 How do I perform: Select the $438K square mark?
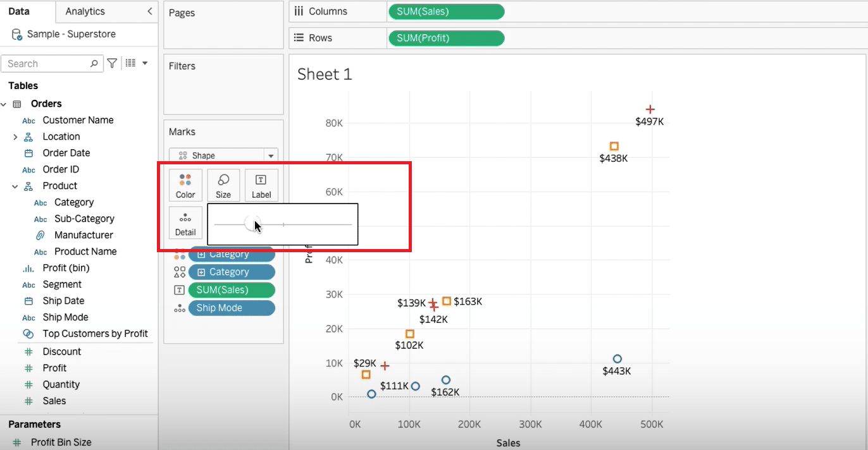[614, 146]
